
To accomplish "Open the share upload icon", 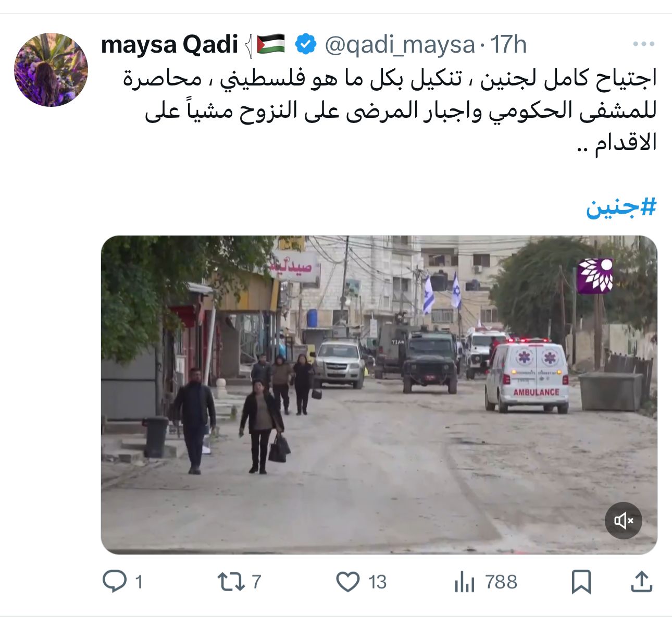I will pos(642,582).
